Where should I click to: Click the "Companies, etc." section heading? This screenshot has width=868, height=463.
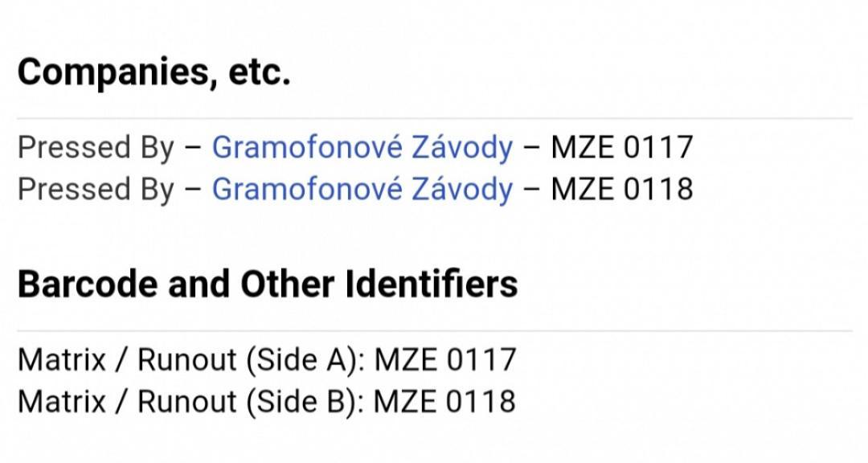click(x=154, y=72)
